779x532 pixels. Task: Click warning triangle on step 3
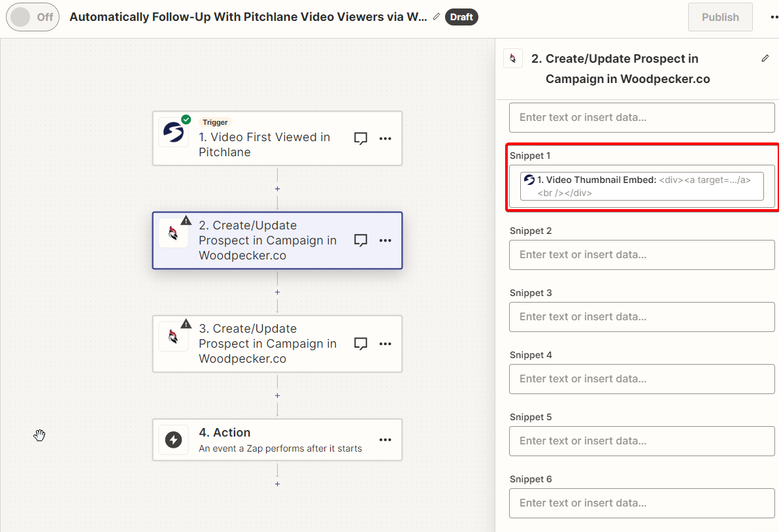point(186,324)
